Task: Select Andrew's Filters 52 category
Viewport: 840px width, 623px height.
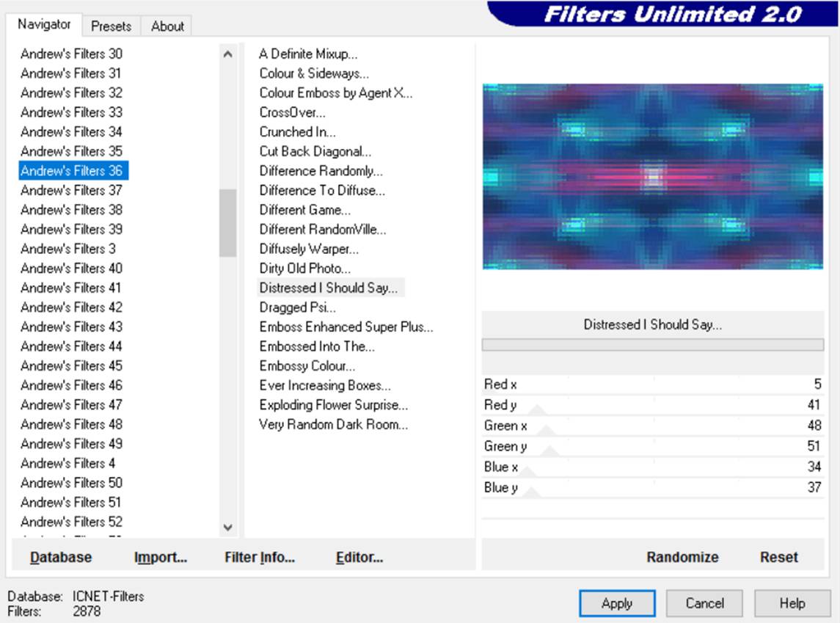Action: pos(71,522)
